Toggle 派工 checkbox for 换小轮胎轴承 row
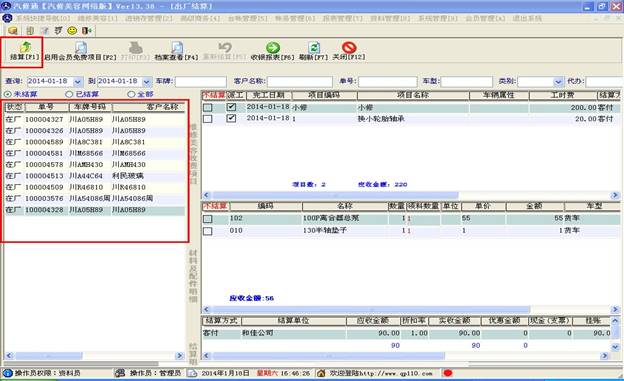This screenshot has width=624, height=381. click(x=231, y=118)
